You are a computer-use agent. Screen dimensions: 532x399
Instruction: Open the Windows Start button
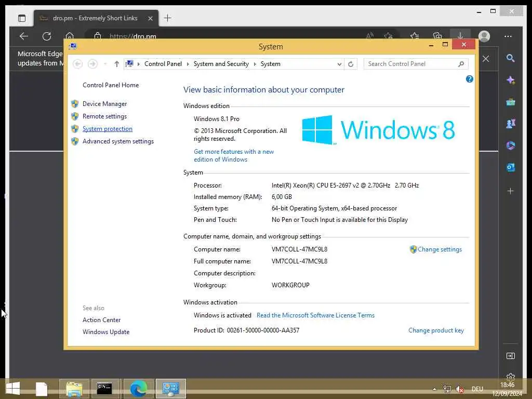[x=13, y=389]
